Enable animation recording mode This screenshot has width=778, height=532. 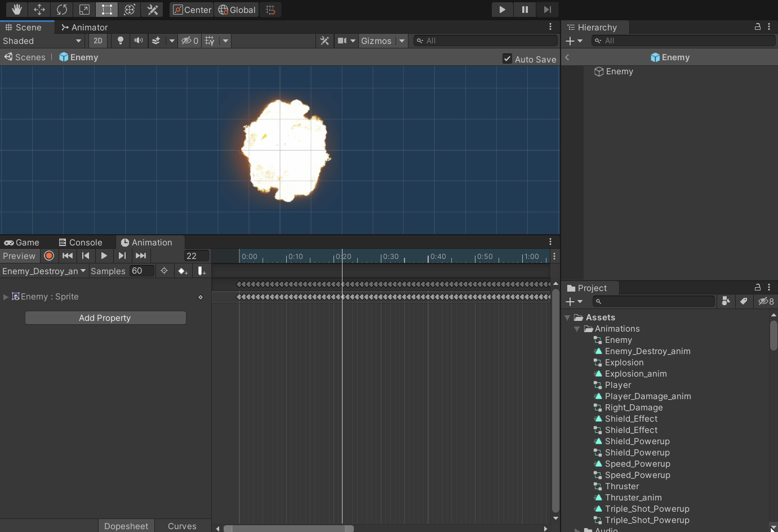click(49, 256)
